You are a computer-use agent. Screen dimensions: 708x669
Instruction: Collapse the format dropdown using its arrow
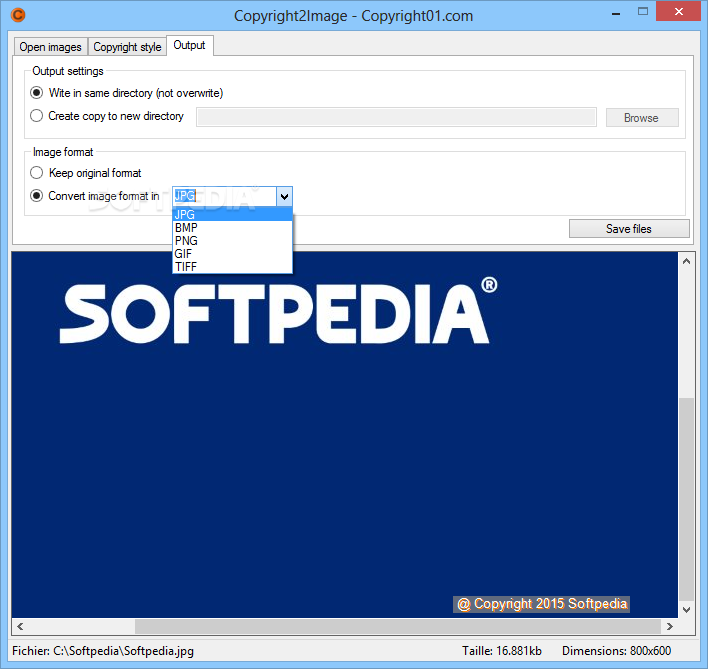pos(284,196)
